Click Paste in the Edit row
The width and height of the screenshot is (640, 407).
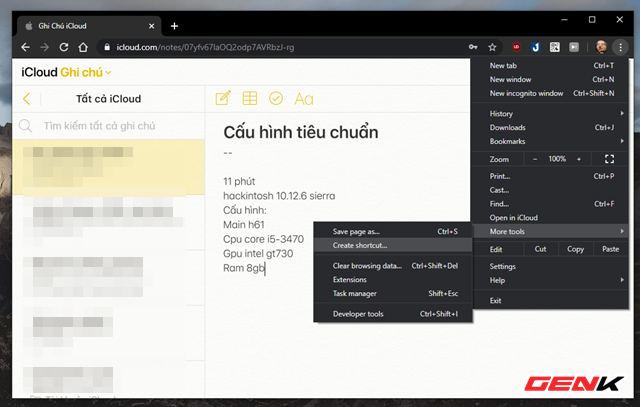(x=610, y=249)
